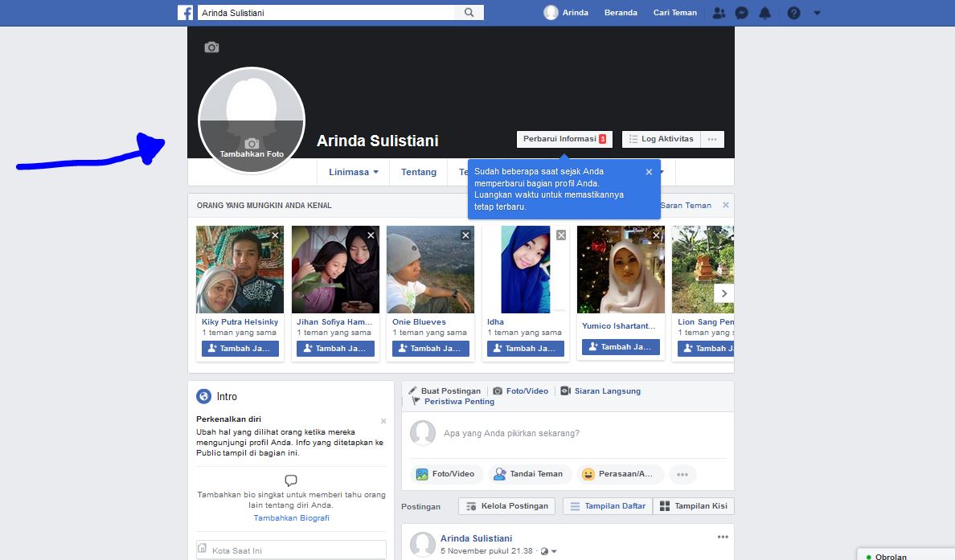Click the Perbarui Informasi button
Screen dimensions: 955x560
tap(563, 138)
